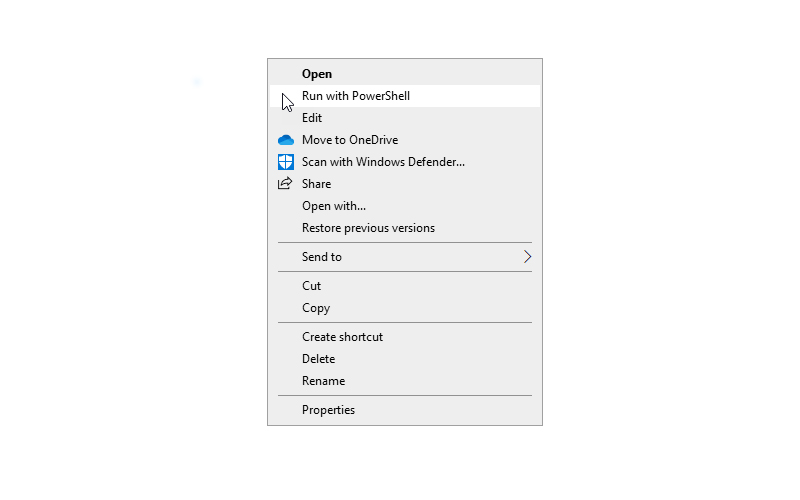This screenshot has height=500, width=800.
Task: Choose the Edit menu entry
Action: pyautogui.click(x=312, y=118)
